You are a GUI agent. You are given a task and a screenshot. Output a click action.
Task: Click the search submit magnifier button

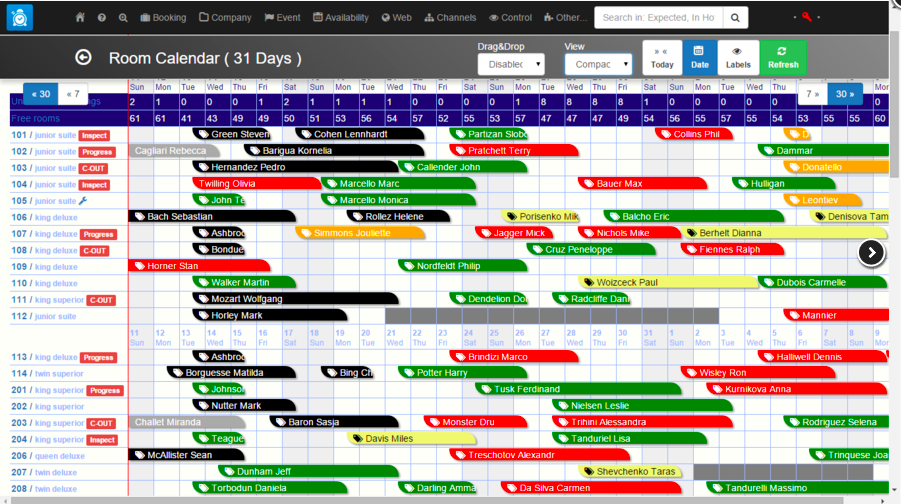735,18
